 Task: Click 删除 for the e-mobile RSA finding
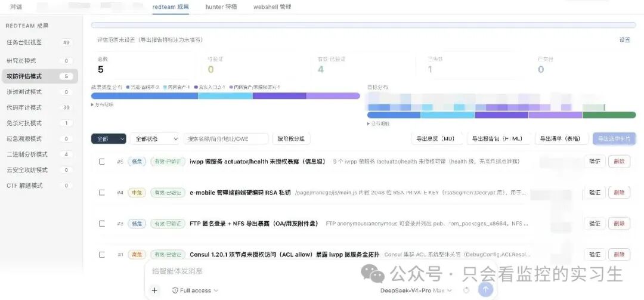click(620, 192)
